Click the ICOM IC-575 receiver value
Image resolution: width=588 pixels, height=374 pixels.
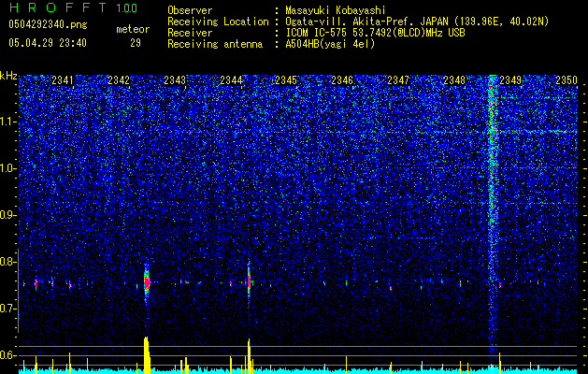click(x=375, y=33)
